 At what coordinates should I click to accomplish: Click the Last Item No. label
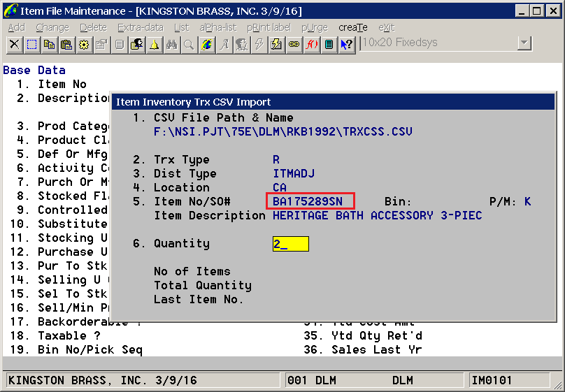point(199,300)
